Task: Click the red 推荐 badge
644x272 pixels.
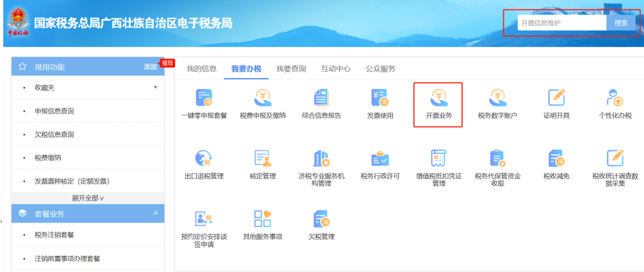Action: pyautogui.click(x=167, y=63)
